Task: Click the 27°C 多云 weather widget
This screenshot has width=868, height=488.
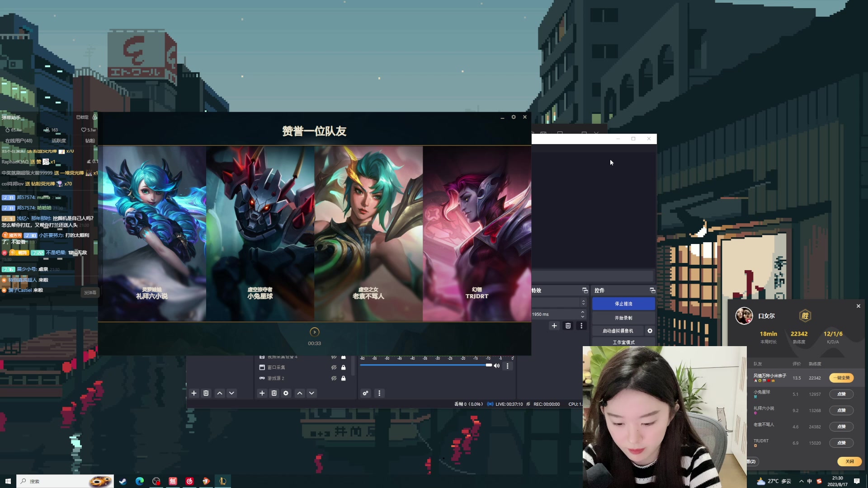Action: coord(774,481)
